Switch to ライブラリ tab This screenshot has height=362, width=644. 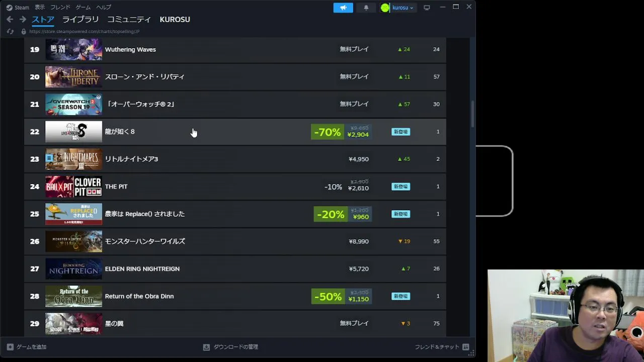pyautogui.click(x=80, y=19)
